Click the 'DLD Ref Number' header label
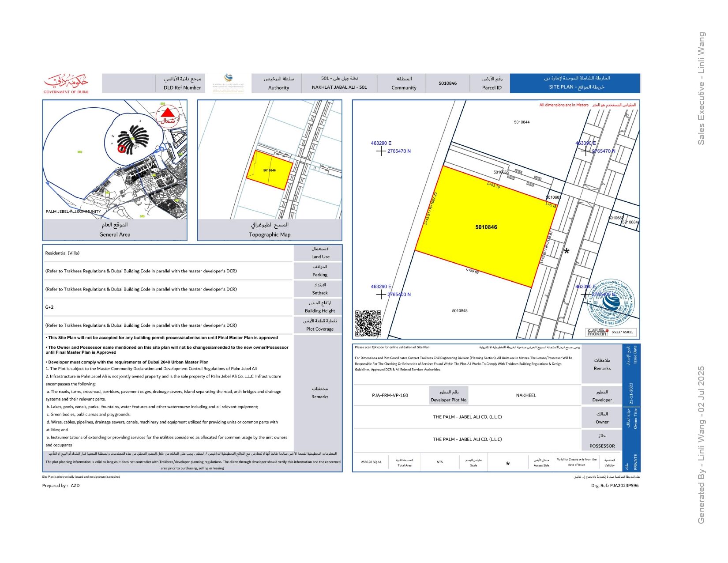The height and width of the screenshot is (563, 728). click(x=182, y=87)
